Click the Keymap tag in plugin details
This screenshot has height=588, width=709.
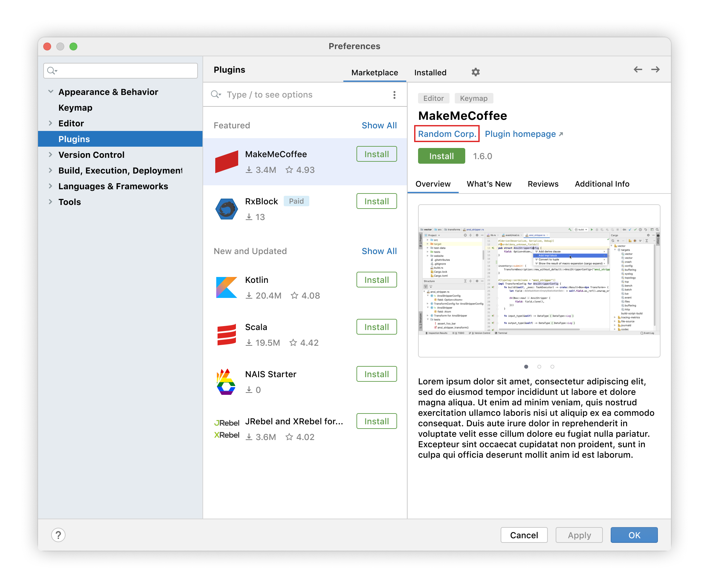point(474,98)
